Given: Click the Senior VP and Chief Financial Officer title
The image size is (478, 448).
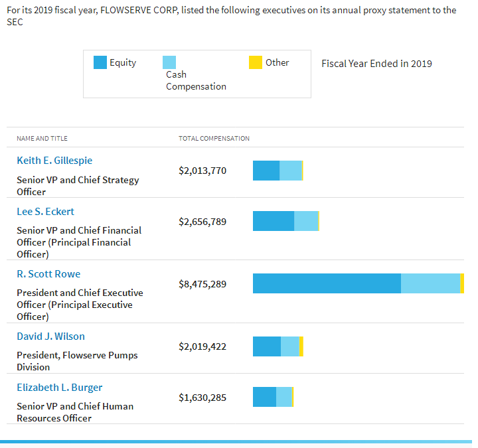Looking at the screenshot, I should pyautogui.click(x=79, y=242).
